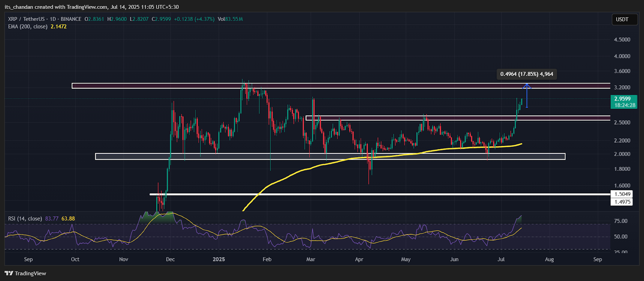Click the 2025 label on time axis
The width and height of the screenshot is (644, 281).
coord(219,259)
